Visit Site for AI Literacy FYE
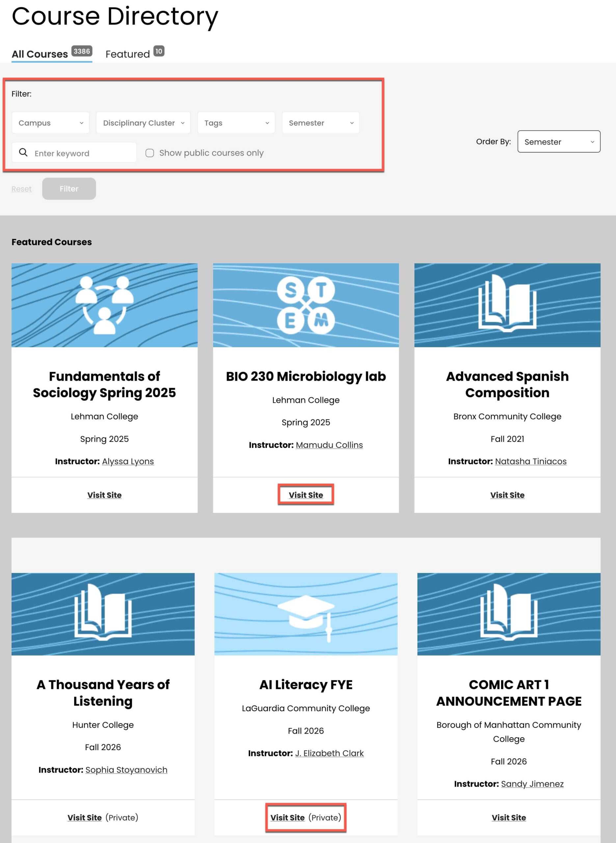The width and height of the screenshot is (616, 843). point(287,818)
